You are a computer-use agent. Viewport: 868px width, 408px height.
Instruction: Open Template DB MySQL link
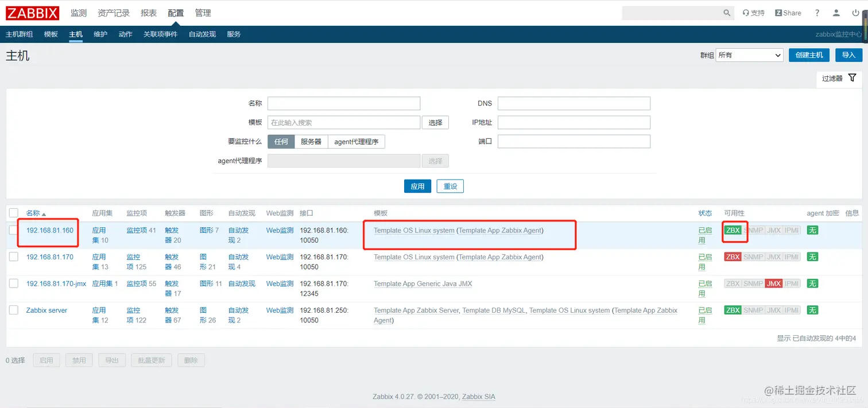[494, 310]
